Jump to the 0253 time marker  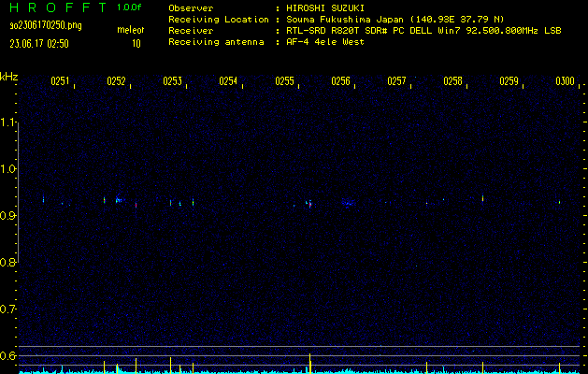point(172,82)
